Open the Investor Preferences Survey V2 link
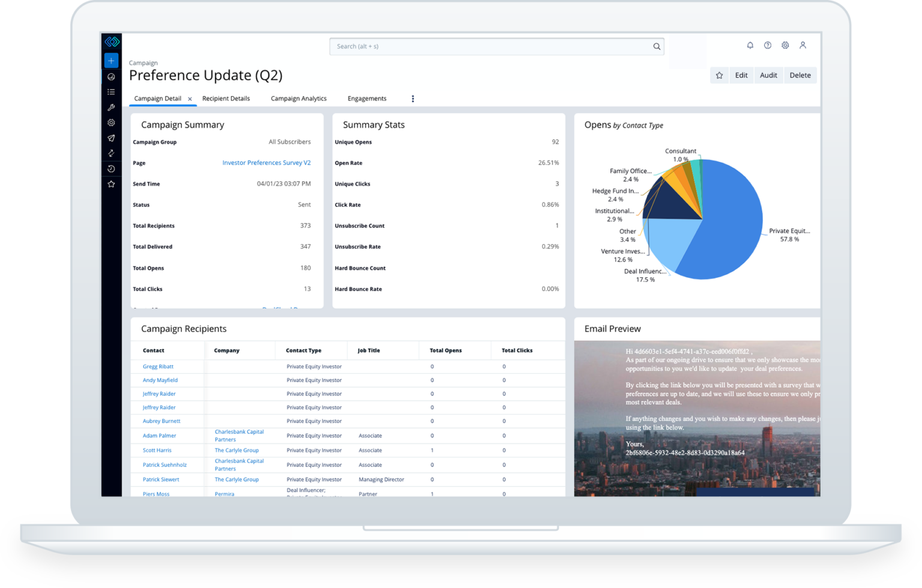The width and height of the screenshot is (922, 588). (267, 162)
